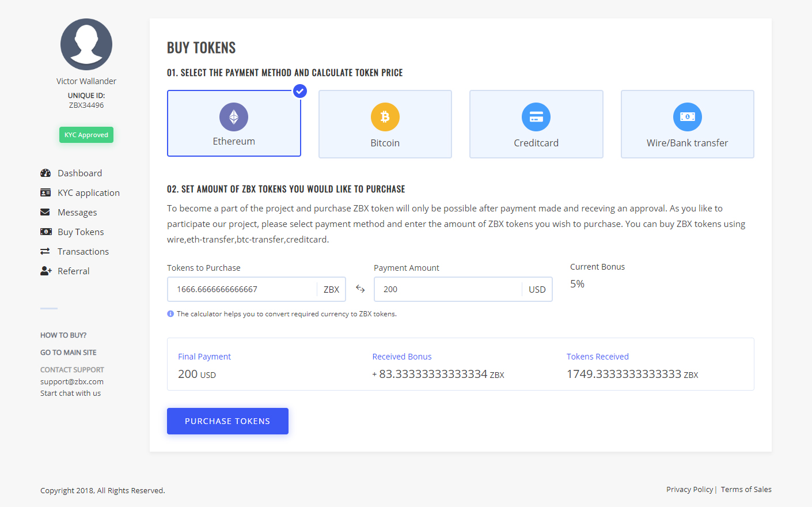Choose Bitcoin as payment method
The image size is (812, 507).
pos(385,124)
